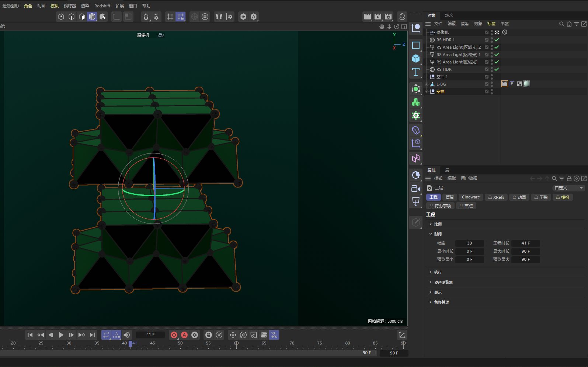The height and width of the screenshot is (367, 588).
Task: Click the 节点 tab button
Action: [x=466, y=206]
